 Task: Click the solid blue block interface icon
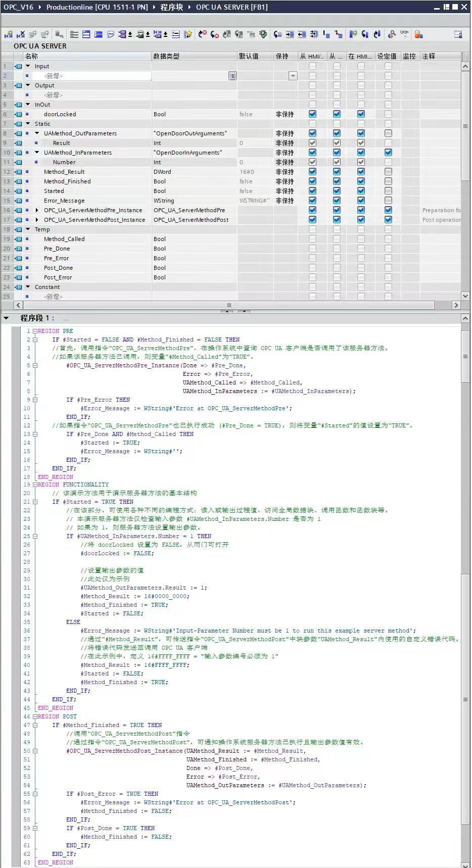coord(99,34)
